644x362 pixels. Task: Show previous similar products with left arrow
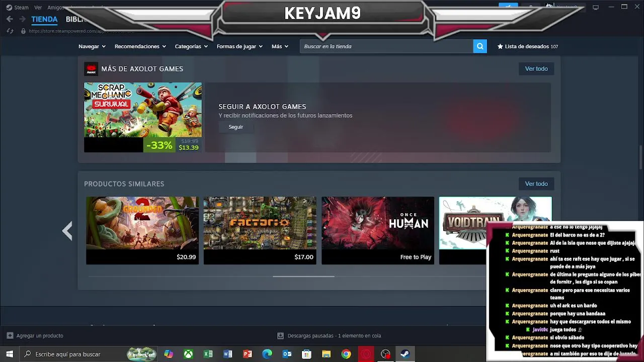point(67,231)
